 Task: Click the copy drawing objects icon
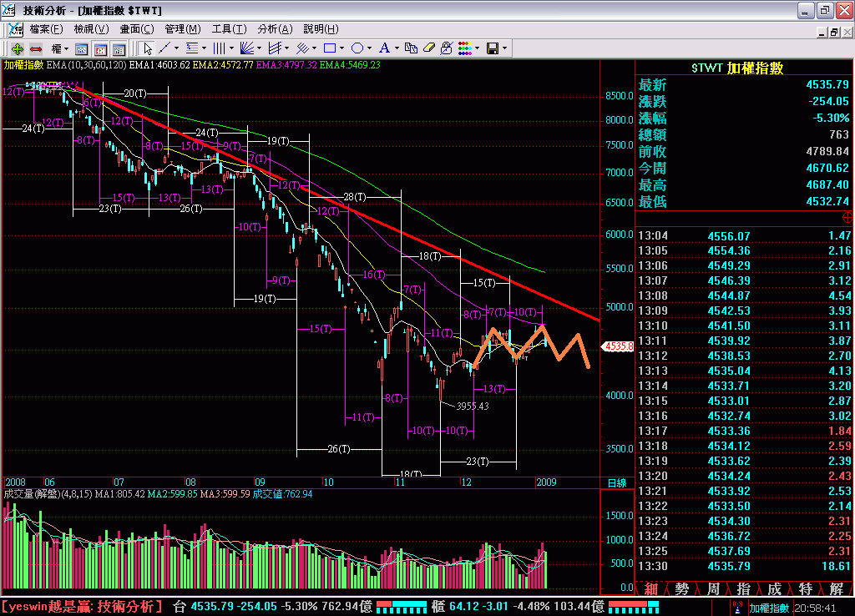pos(411,48)
